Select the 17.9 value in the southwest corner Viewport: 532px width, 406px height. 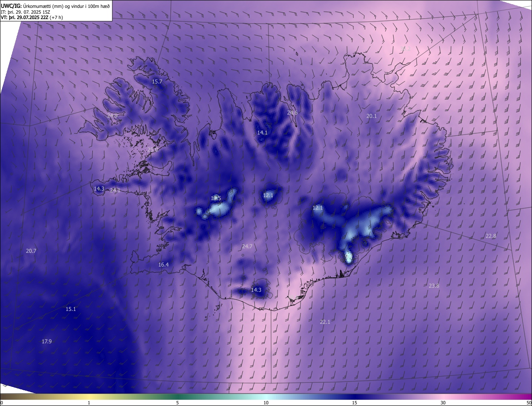tap(47, 342)
